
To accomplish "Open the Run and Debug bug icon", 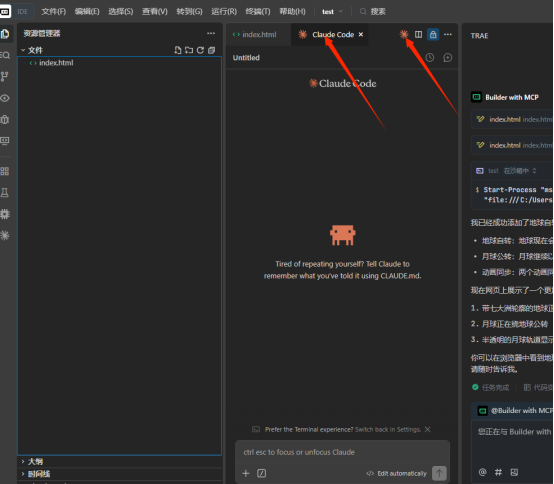I will pos(5,119).
